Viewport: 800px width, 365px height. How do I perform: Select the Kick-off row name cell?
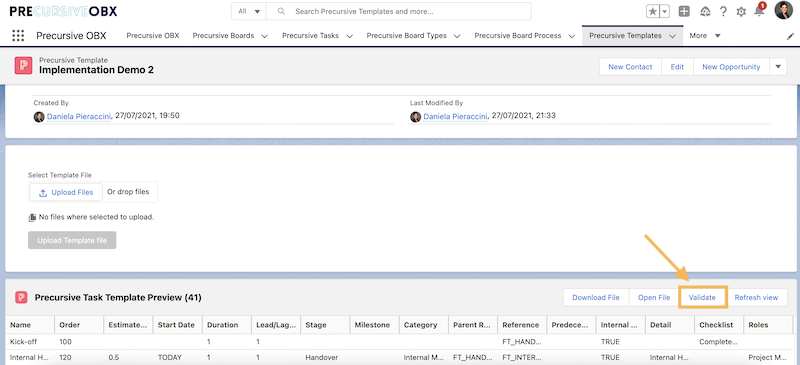(30, 342)
